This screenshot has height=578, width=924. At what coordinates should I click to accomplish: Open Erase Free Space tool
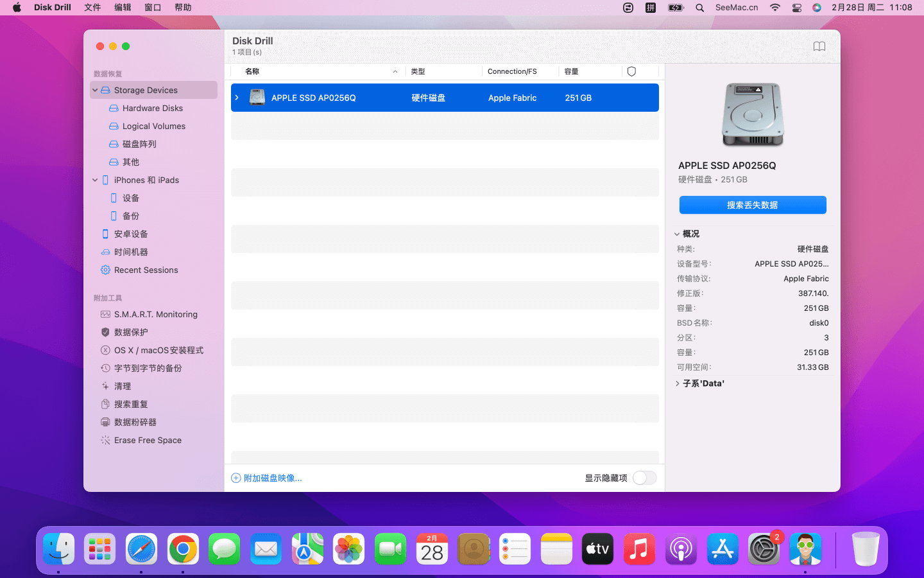148,440
